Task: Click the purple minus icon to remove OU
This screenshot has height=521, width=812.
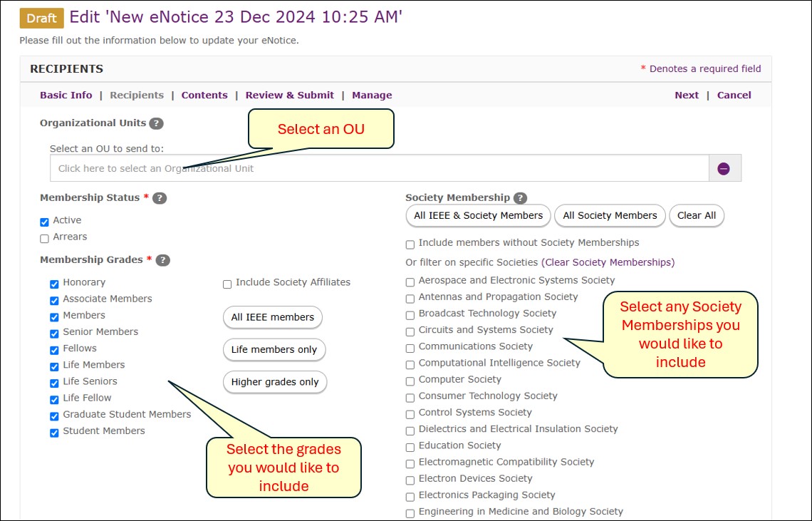Action: tap(724, 168)
